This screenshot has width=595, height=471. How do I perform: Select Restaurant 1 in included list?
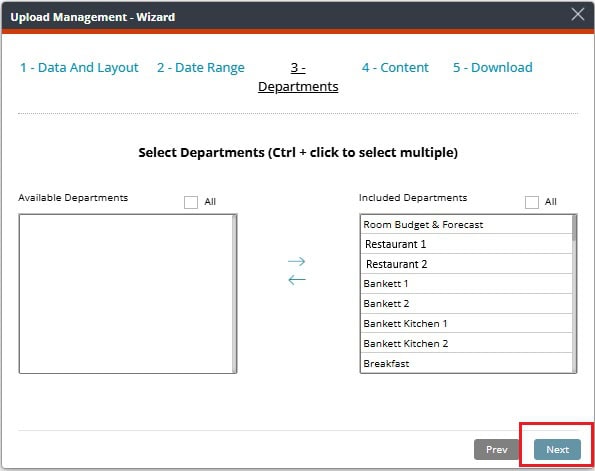466,244
